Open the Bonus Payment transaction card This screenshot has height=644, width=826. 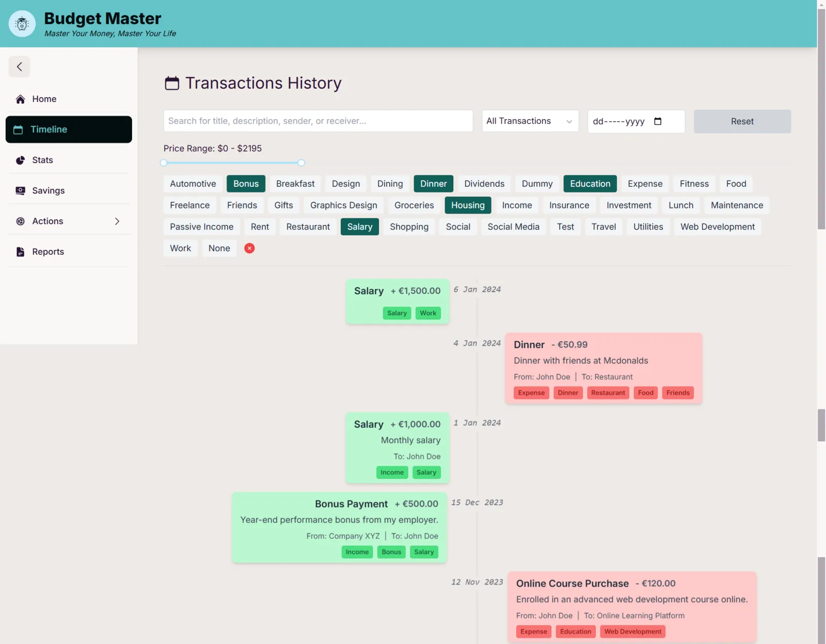[339, 527]
